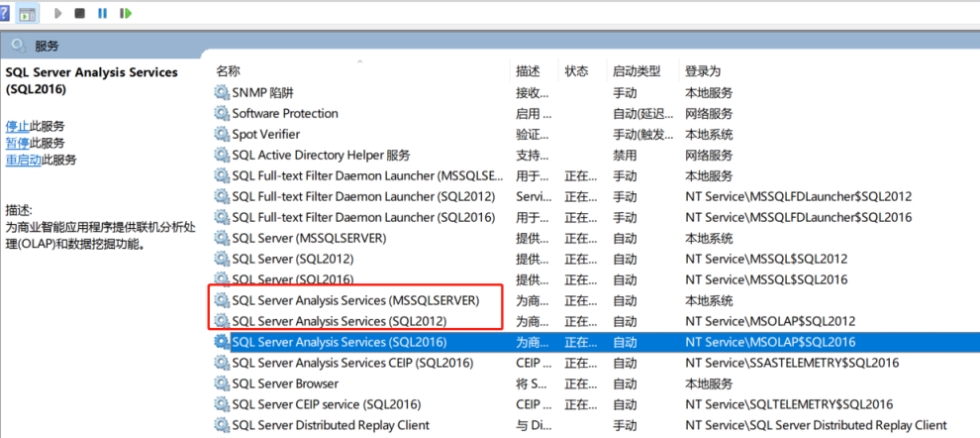Click gear icon of Spot Verifier service
The height and width of the screenshot is (438, 980).
pyautogui.click(x=222, y=134)
